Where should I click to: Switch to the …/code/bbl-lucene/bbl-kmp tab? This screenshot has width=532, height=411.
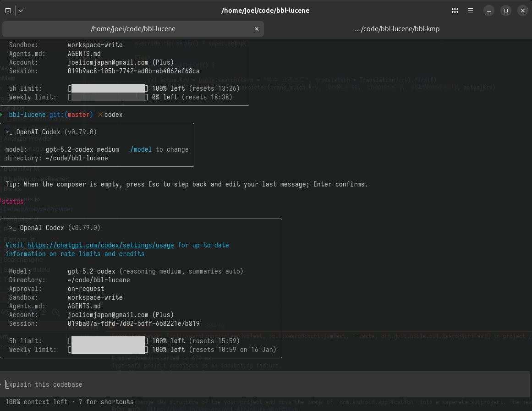tap(397, 29)
